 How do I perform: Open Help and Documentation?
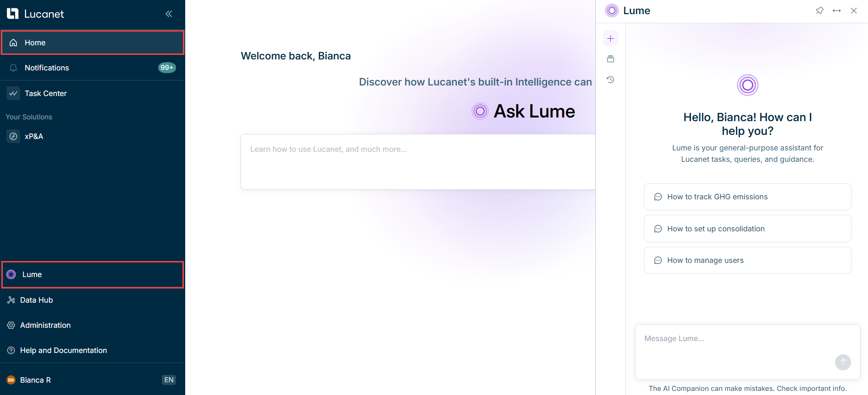point(93,350)
